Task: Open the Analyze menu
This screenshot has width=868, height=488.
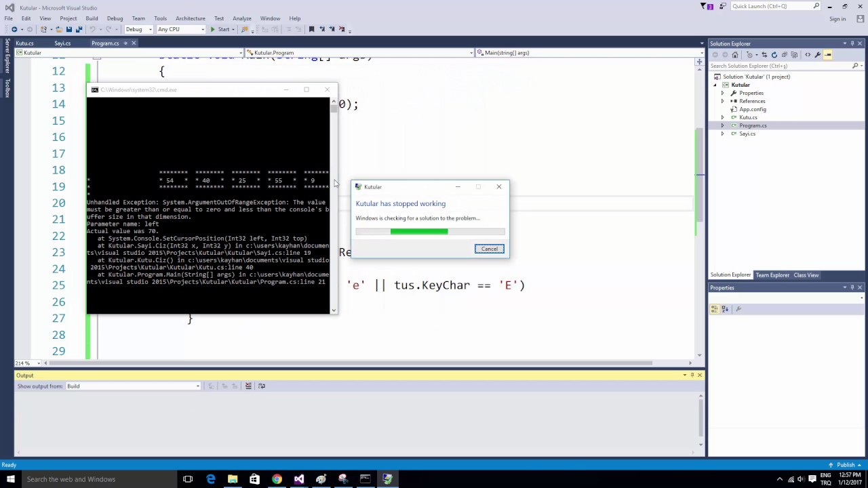Action: tap(242, 18)
